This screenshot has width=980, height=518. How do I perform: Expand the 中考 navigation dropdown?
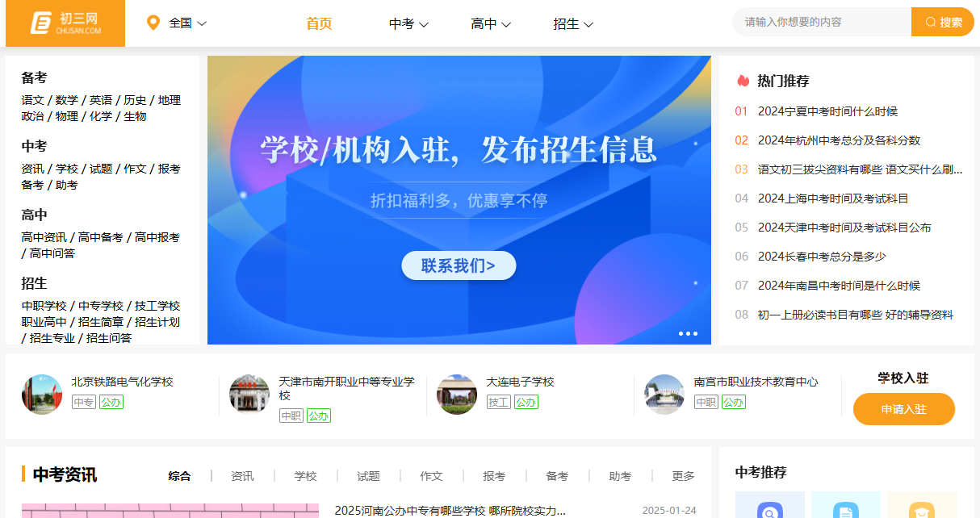point(407,25)
